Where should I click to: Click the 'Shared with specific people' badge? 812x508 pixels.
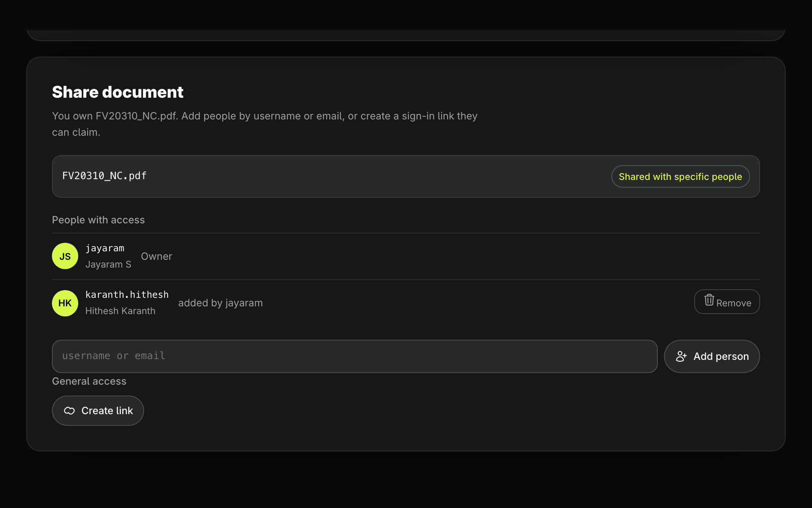tap(680, 176)
